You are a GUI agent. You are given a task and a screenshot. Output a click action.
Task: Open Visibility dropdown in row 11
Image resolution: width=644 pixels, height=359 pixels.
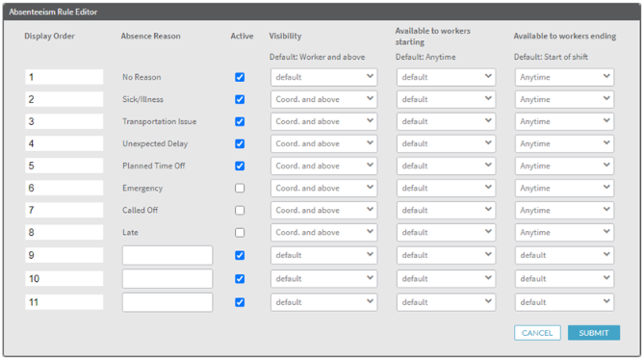coord(323,302)
